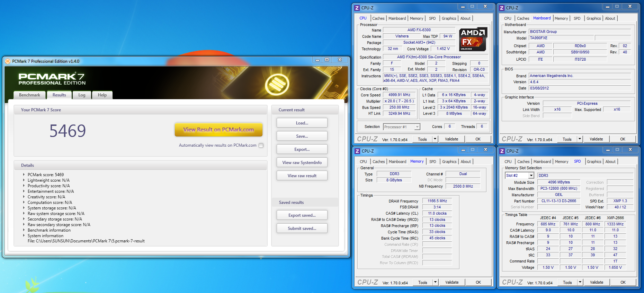Screen dimensions: 644x293
Task: Click the CL11-13-13 D3-2666 part number
Action: point(559,201)
